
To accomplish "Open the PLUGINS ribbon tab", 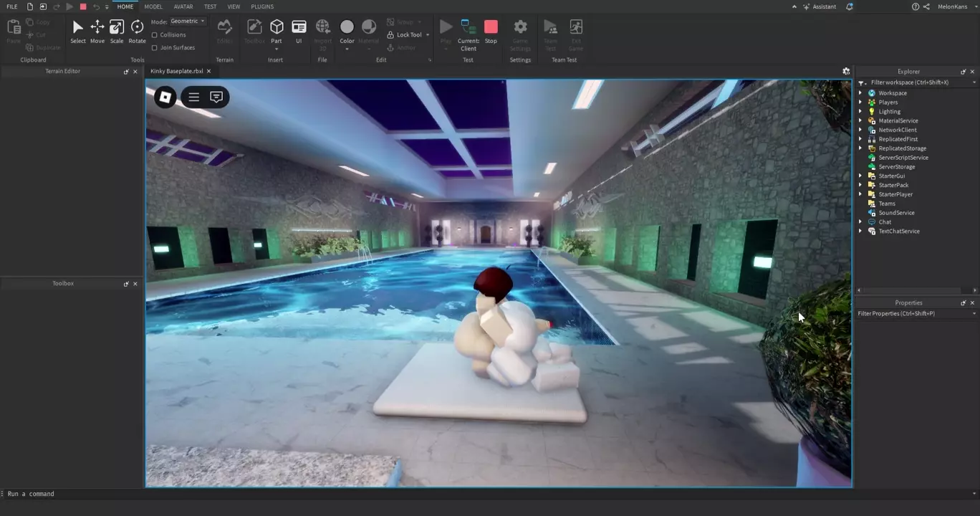I will (x=262, y=6).
